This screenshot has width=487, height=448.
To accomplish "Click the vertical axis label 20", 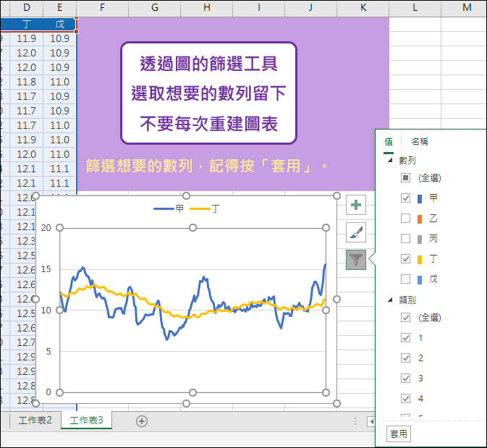I will [46, 228].
